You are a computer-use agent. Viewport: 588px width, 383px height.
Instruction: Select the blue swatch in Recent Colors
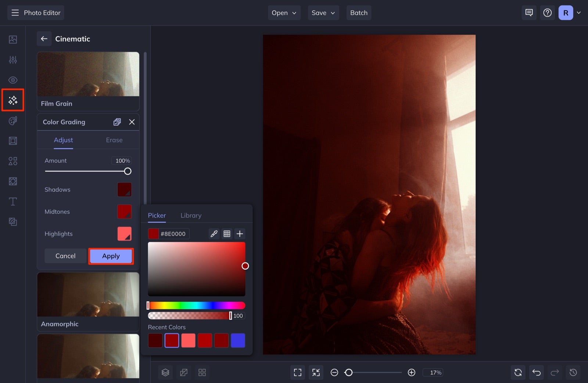point(238,340)
